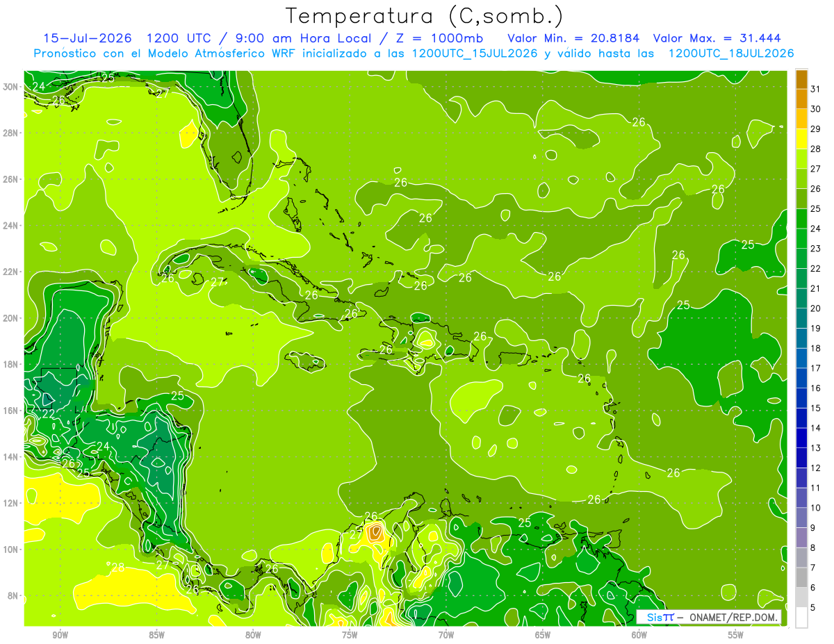The height and width of the screenshot is (644, 834).
Task: Pick the orange swatch between 30 and 31
Action: coord(801,99)
